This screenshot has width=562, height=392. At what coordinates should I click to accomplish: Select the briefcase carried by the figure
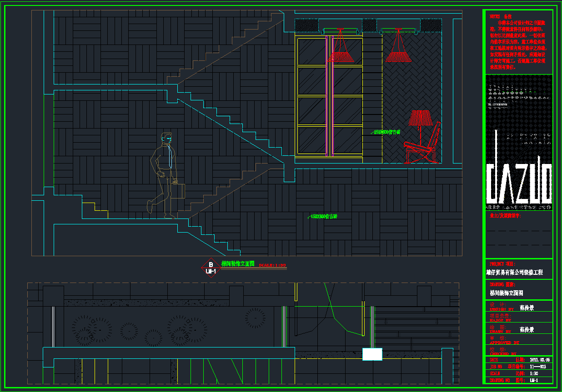(178, 190)
